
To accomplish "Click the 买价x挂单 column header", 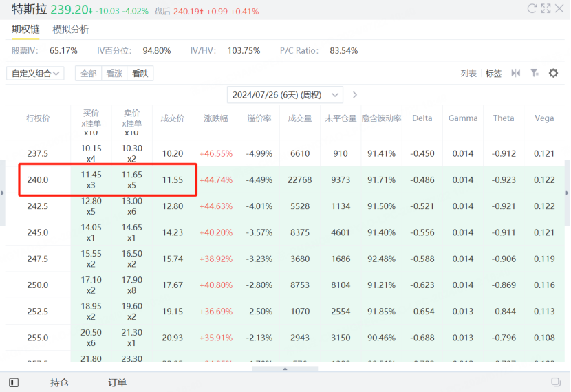I will tap(91, 118).
